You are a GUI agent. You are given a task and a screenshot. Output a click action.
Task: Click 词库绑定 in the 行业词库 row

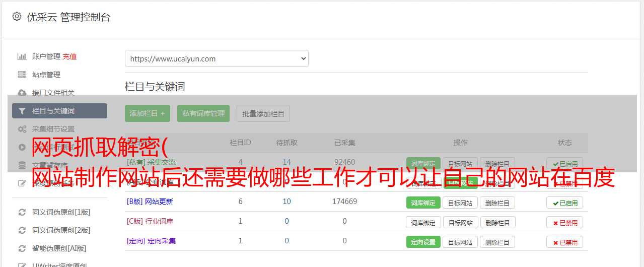[x=423, y=222]
